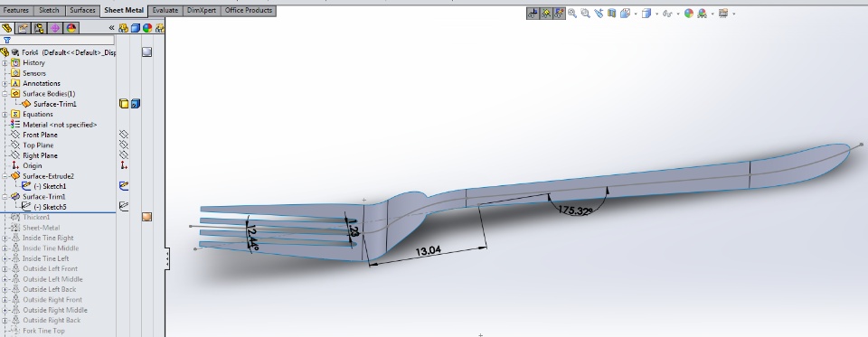Open the Hide/Show Items dropdown arrow

tap(677, 14)
